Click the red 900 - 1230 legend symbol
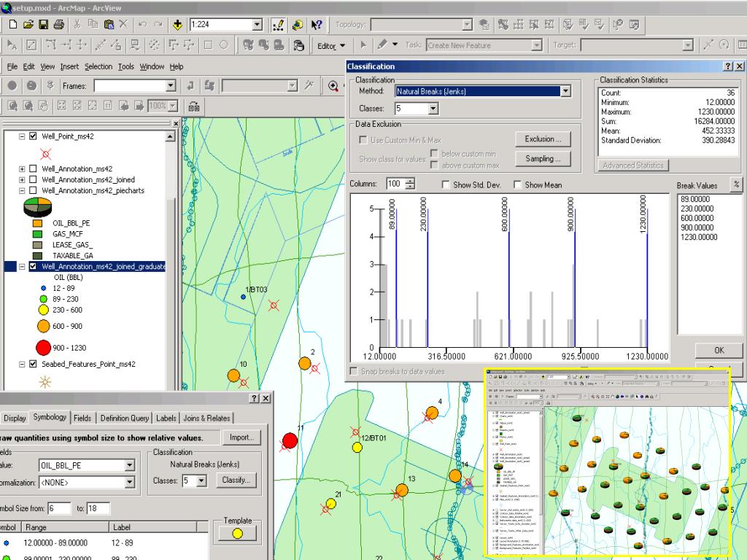Viewport: 747px width, 560px height. [x=43, y=348]
